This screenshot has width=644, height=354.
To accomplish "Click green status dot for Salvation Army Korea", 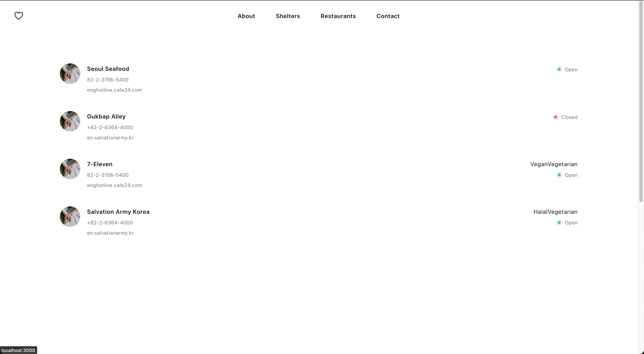I will pyautogui.click(x=559, y=223).
